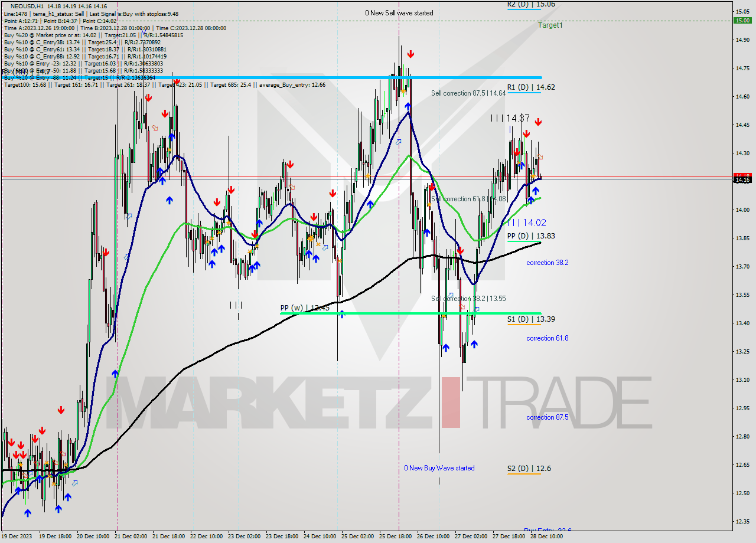Click 13.85 on the price axis

[742, 238]
